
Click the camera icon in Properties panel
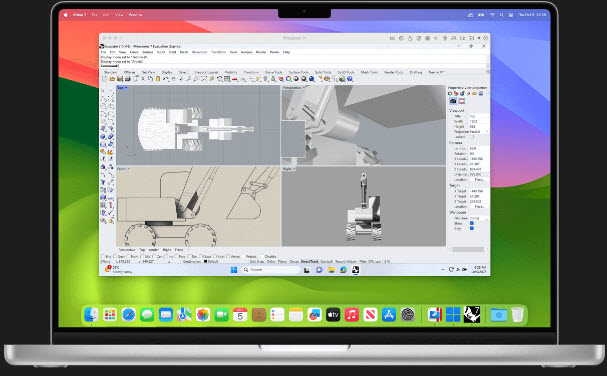(x=453, y=101)
